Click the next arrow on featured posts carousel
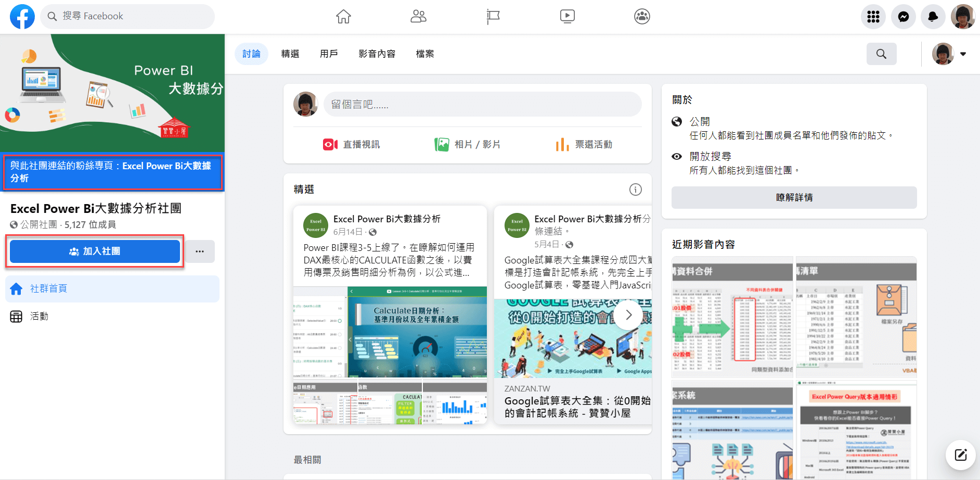Viewport: 980px width, 480px height. click(x=628, y=314)
